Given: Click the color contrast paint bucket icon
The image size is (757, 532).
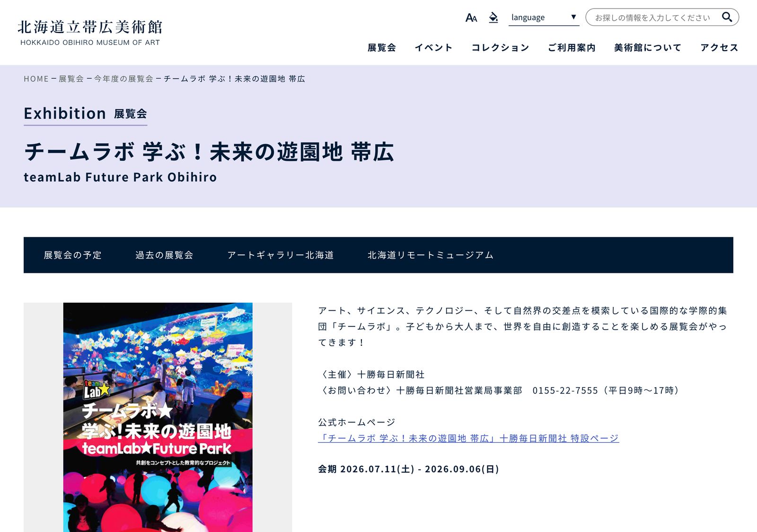Looking at the screenshot, I should coord(493,17).
